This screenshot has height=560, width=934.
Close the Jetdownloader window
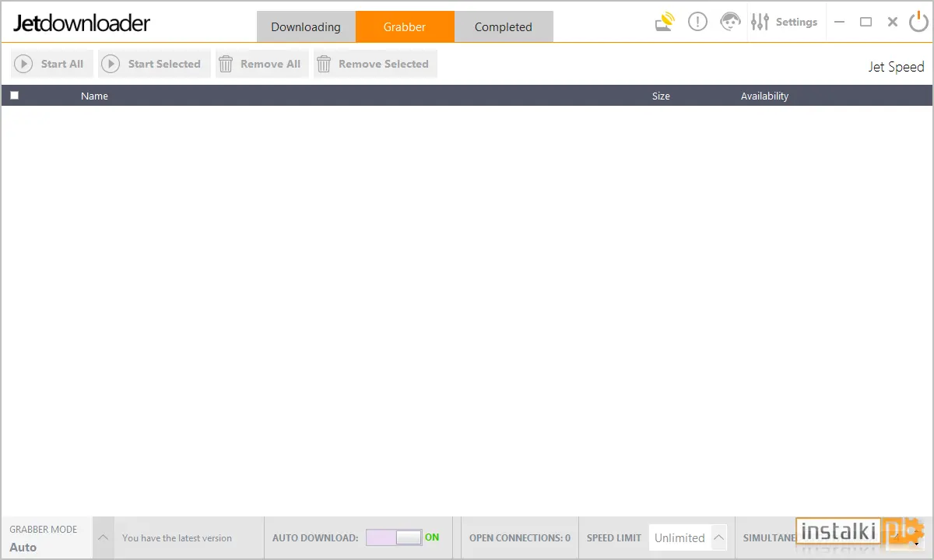point(893,22)
